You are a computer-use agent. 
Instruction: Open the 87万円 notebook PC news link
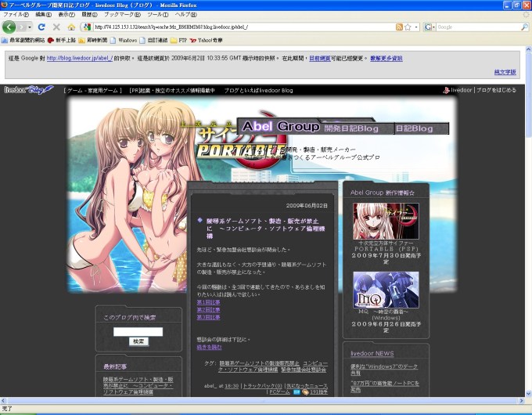tap(385, 387)
